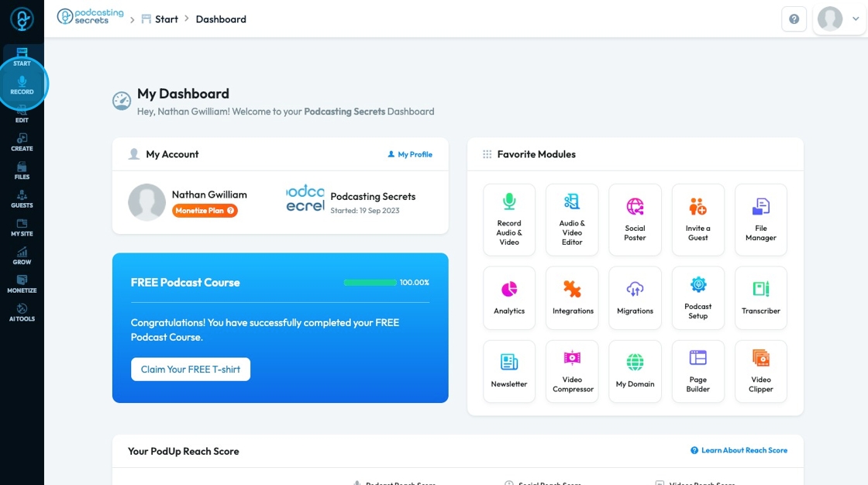Open the AI Tools section in the sidebar
Viewport: 868px width, 485px height.
pyautogui.click(x=22, y=312)
